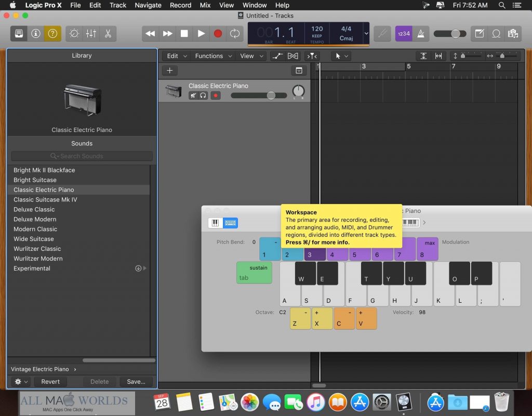The height and width of the screenshot is (416, 532).
Task: Start playback with the Play button
Action: point(201,34)
